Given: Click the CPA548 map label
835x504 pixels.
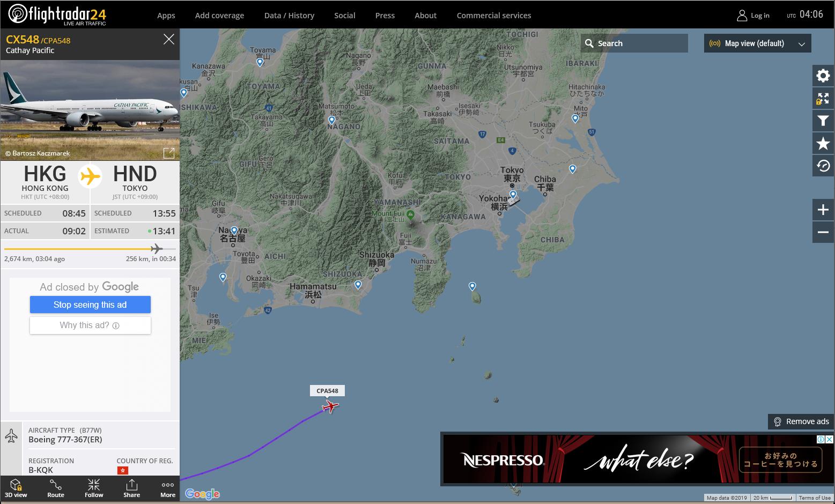Looking at the screenshot, I should point(327,391).
